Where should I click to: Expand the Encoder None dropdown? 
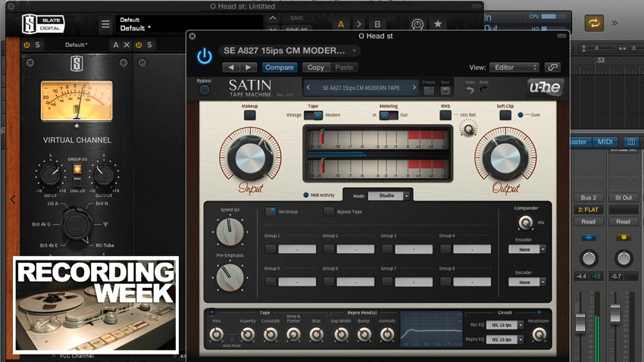527,249
